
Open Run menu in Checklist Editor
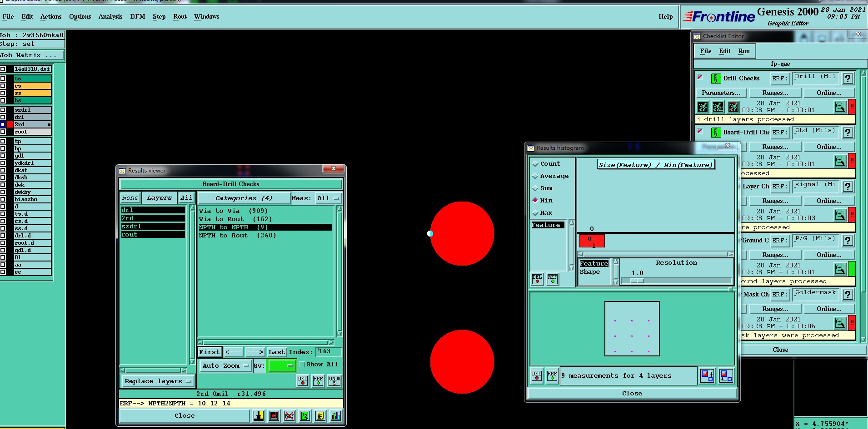[x=744, y=51]
